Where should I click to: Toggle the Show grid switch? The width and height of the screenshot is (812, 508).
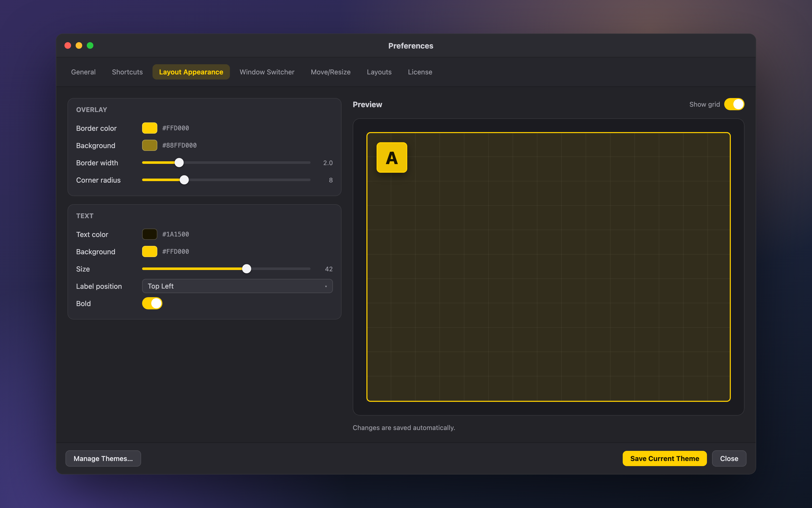pyautogui.click(x=734, y=104)
